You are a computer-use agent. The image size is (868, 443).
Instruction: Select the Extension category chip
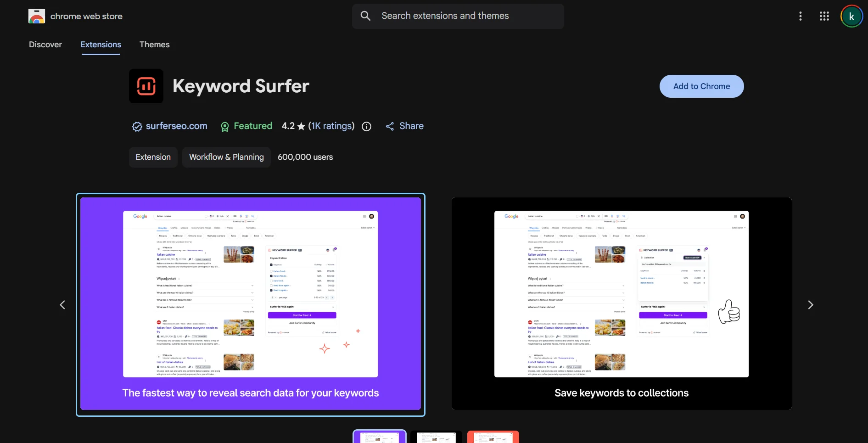pyautogui.click(x=153, y=157)
